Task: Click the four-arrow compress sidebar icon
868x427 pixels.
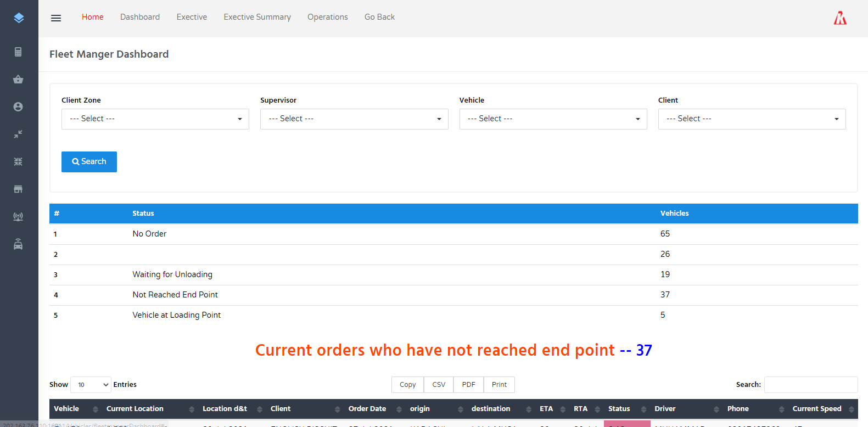Action: [18, 162]
